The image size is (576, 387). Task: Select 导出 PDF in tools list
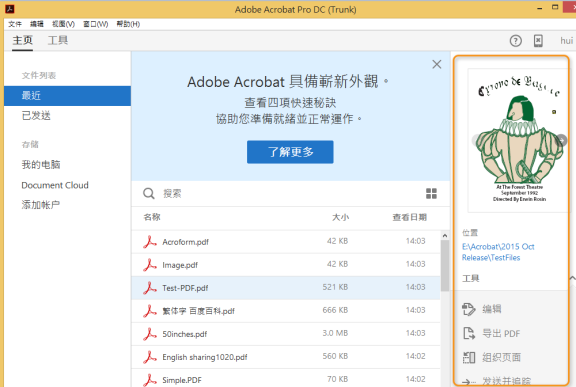point(501,333)
